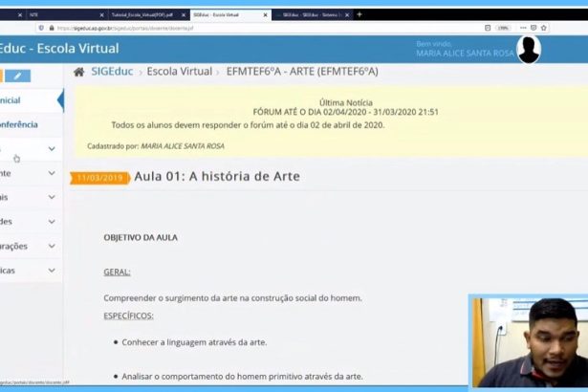Click the SIGEduc breadcrumb link

tap(111, 72)
